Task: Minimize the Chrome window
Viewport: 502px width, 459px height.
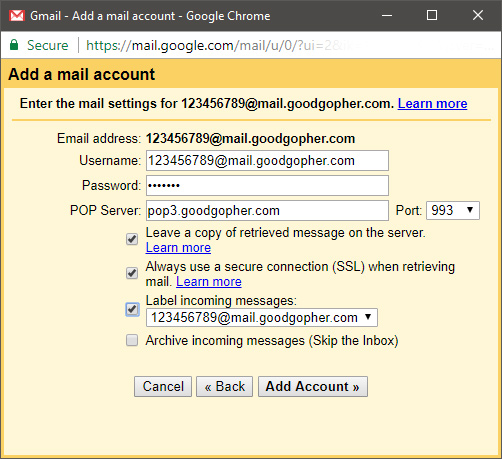Action: pyautogui.click(x=387, y=15)
